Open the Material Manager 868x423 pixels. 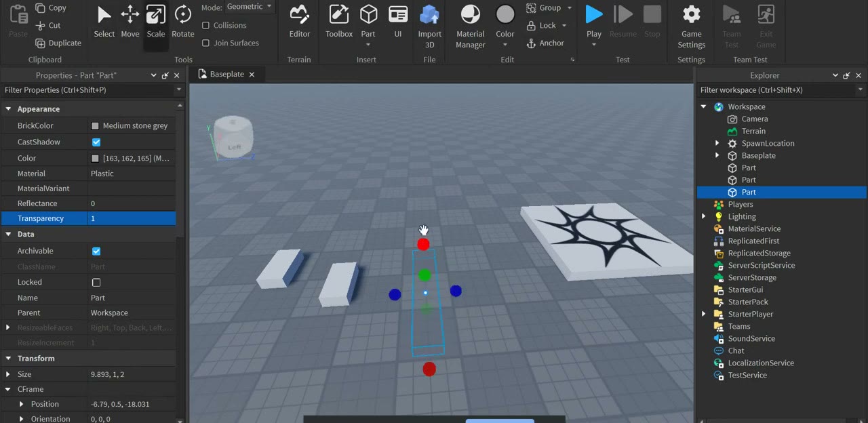[471, 27]
